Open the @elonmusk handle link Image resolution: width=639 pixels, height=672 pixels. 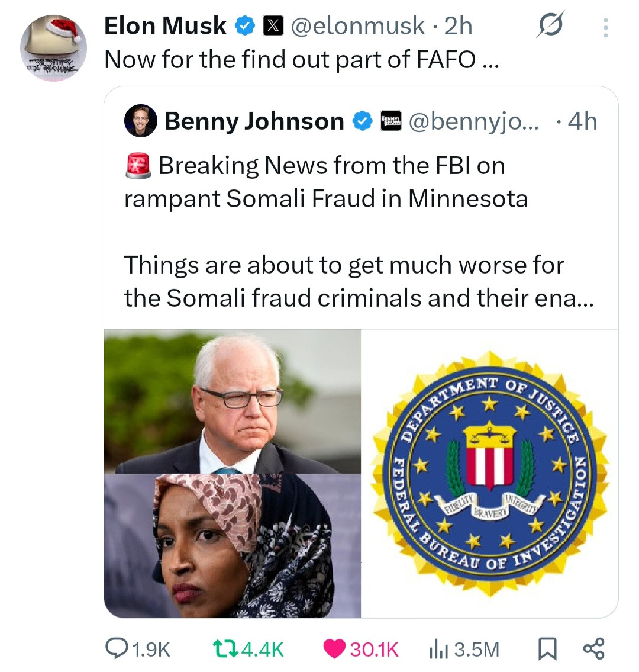pyautogui.click(x=358, y=26)
